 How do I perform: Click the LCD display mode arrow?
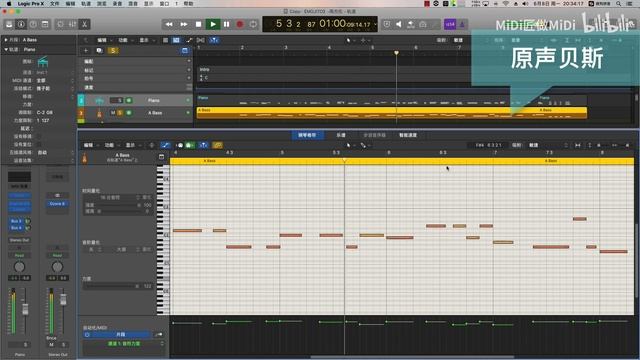point(375,24)
